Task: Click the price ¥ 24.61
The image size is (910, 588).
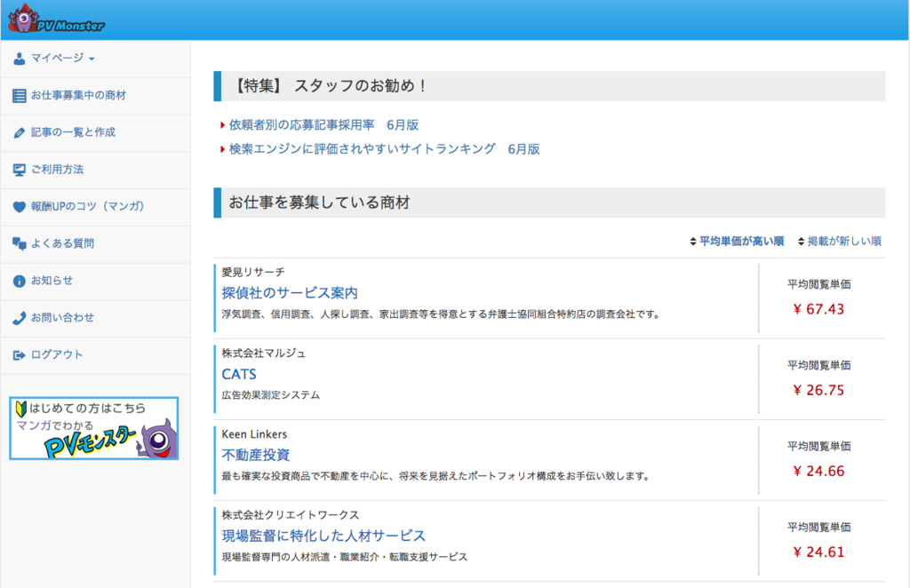Action: pyautogui.click(x=818, y=552)
